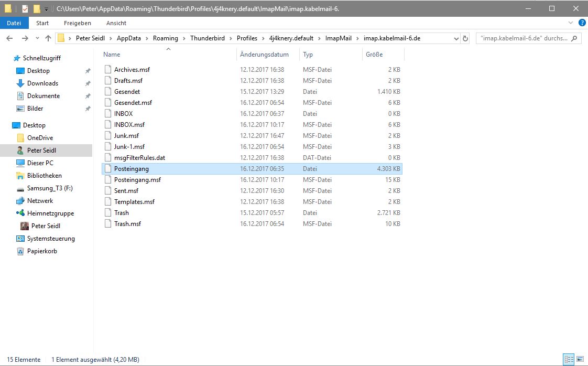This screenshot has height=366, width=588.
Task: Open Bilder in the navigation pane
Action: point(35,109)
